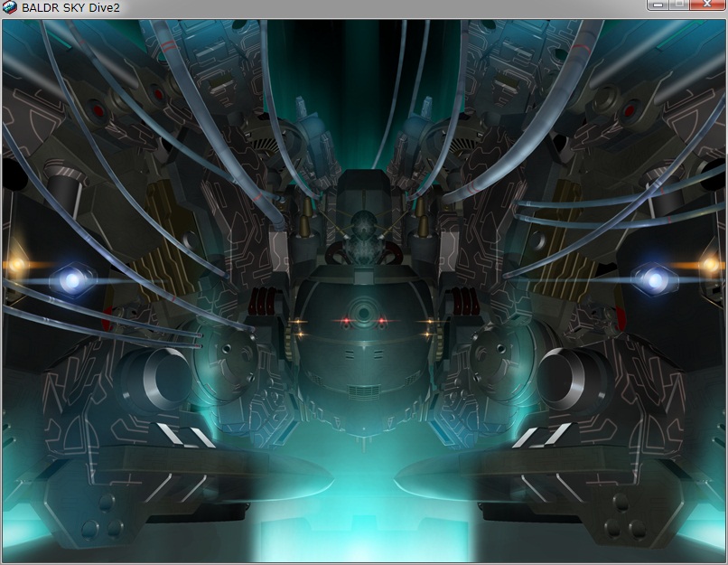This screenshot has width=728, height=565.
Task: Select the orange lens flare at right edge
Action: pyautogui.click(x=711, y=264)
